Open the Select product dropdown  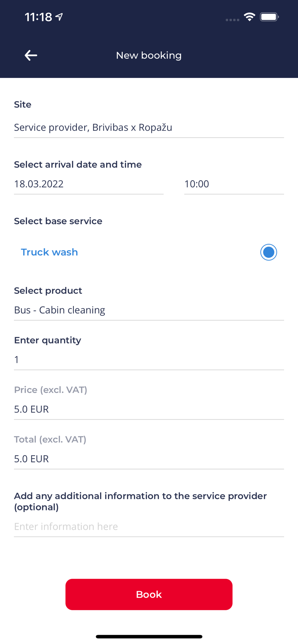(x=149, y=310)
